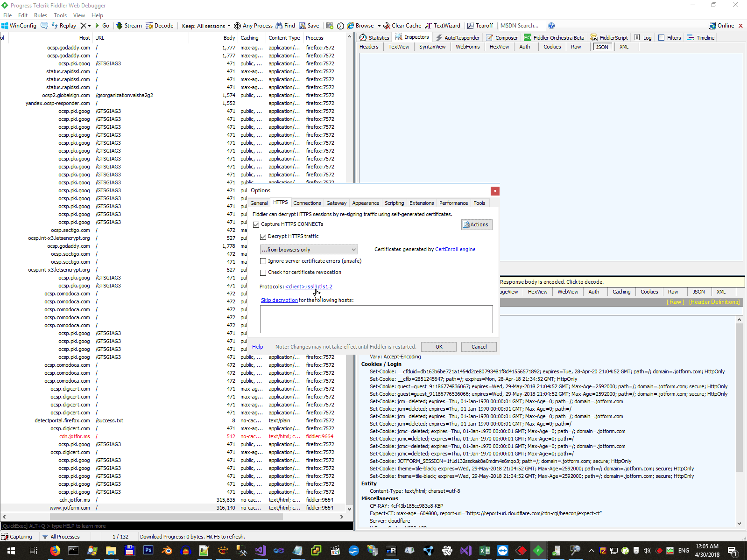This screenshot has height=560, width=747.
Task: Select the SyntaxView request inspector tab
Action: (432, 47)
